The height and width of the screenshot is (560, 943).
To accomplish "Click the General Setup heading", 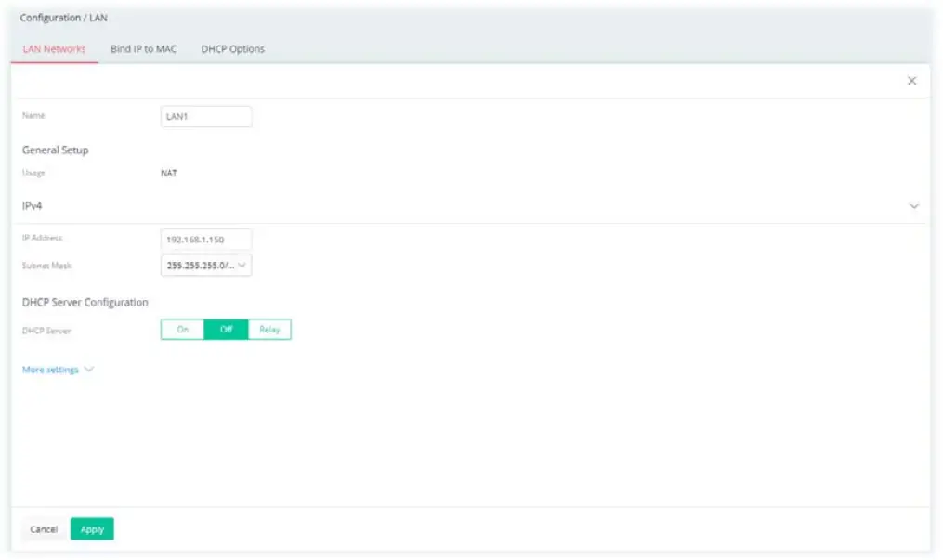I will 56,150.
